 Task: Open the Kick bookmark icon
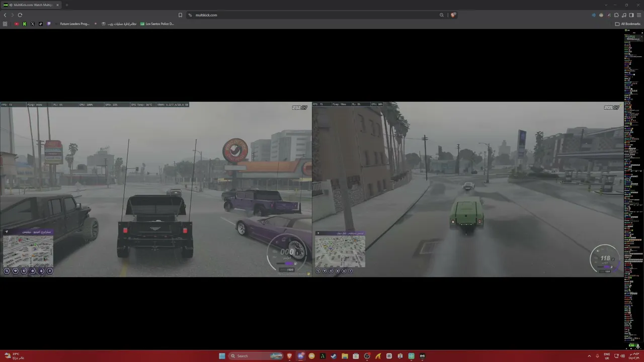point(24,24)
